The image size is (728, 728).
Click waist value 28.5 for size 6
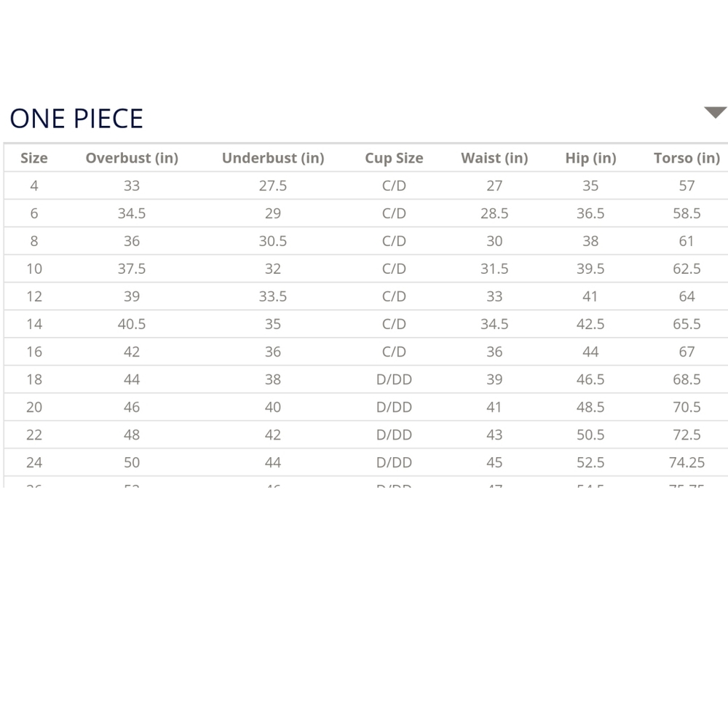(494, 213)
